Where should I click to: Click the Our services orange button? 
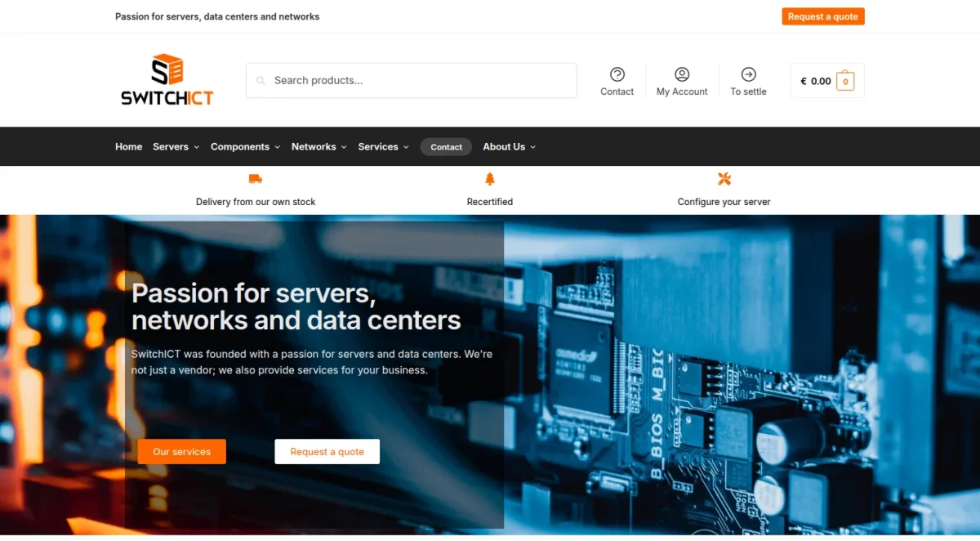(x=181, y=451)
